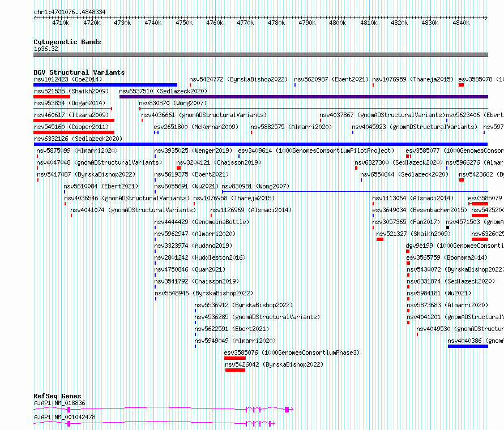Image resolution: width=504 pixels, height=430 pixels.
Task: Open nsv953834 (Dogan2014) variant
Action: [x=70, y=103]
